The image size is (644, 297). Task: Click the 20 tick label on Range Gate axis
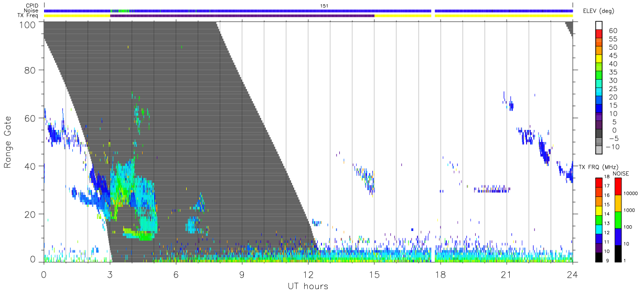(x=30, y=214)
